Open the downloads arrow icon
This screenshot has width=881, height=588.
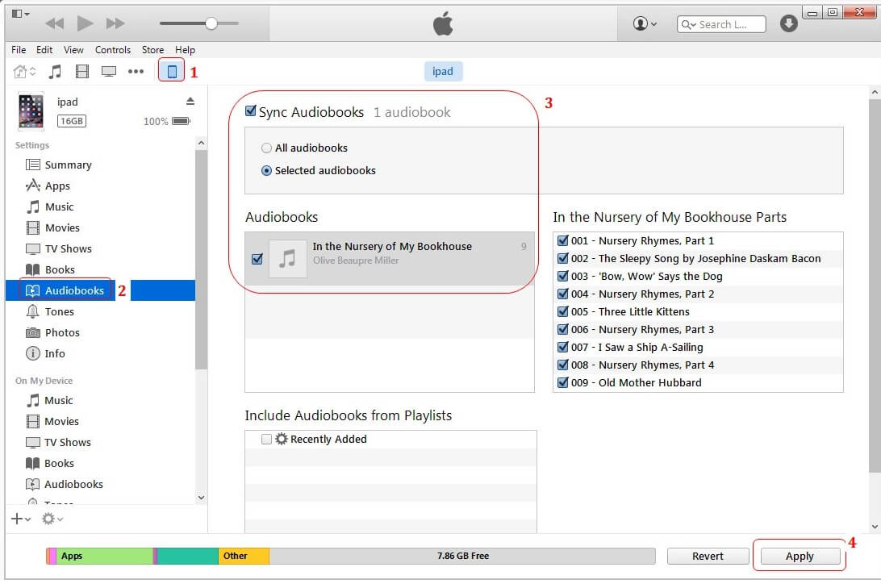[x=789, y=23]
